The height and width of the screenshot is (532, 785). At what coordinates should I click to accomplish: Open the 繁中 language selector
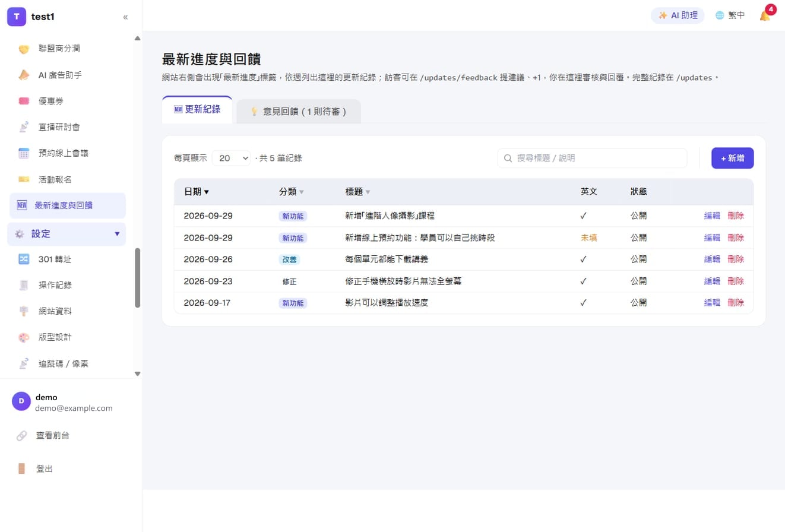point(730,15)
